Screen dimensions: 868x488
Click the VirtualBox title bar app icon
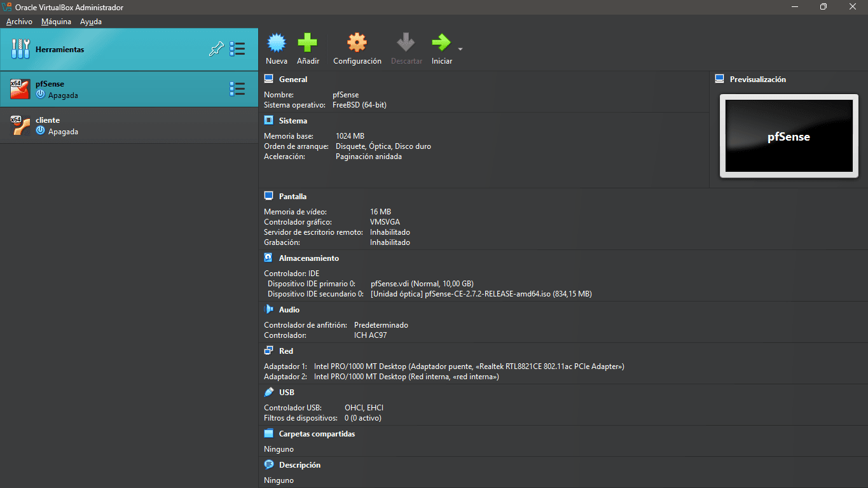pyautogui.click(x=8, y=7)
